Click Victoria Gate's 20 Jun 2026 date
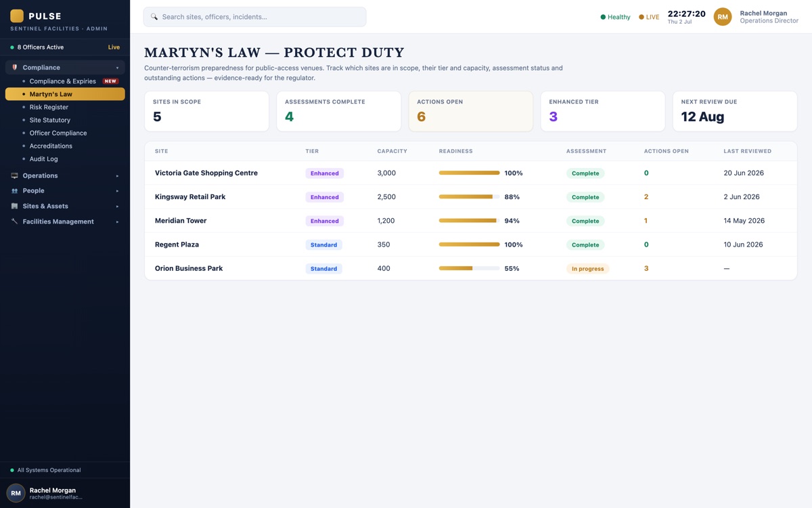Screen dimensions: 812x508 (x=744, y=173)
